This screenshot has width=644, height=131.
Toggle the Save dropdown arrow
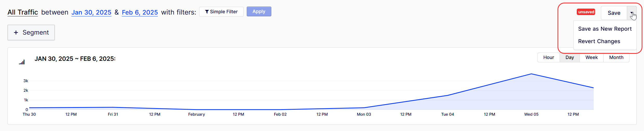click(632, 13)
